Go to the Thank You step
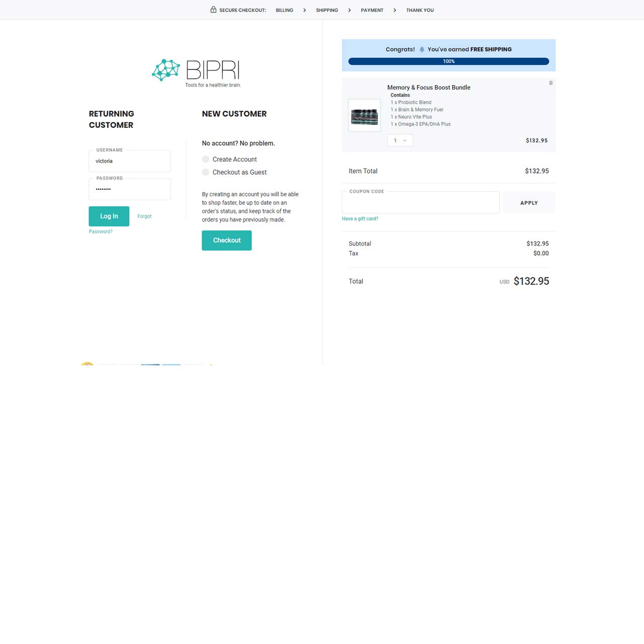Screen dimensions: 644x644 (x=420, y=10)
